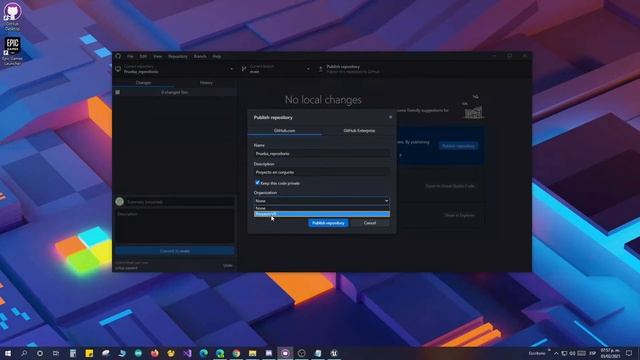Choose the None option in the Organization list
This screenshot has width=640, height=360.
point(322,208)
